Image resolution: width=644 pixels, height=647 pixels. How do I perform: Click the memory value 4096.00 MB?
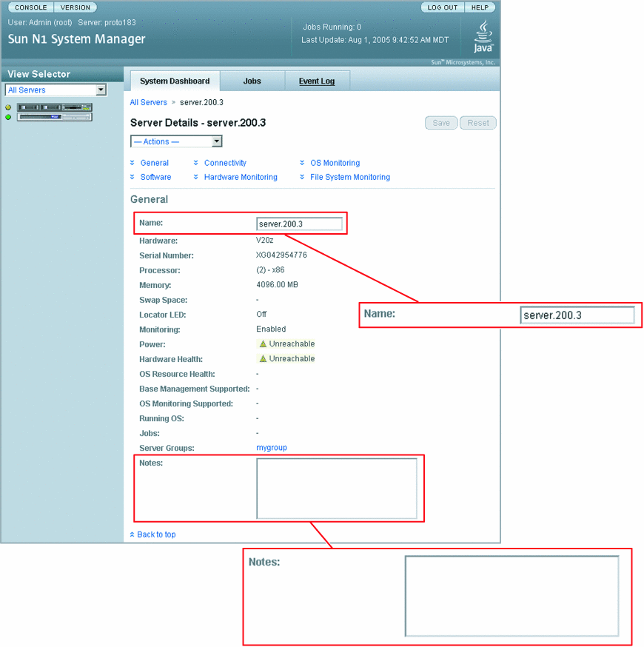coord(278,285)
